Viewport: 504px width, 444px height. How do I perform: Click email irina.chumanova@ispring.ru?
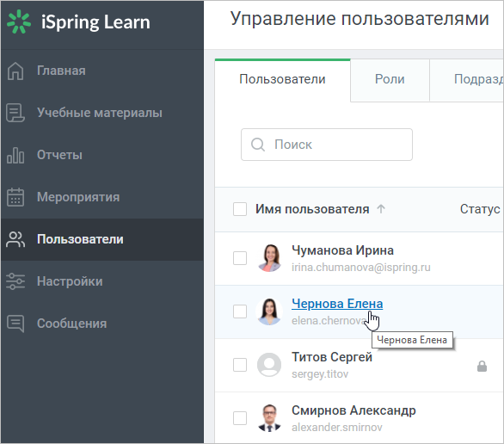point(361,268)
